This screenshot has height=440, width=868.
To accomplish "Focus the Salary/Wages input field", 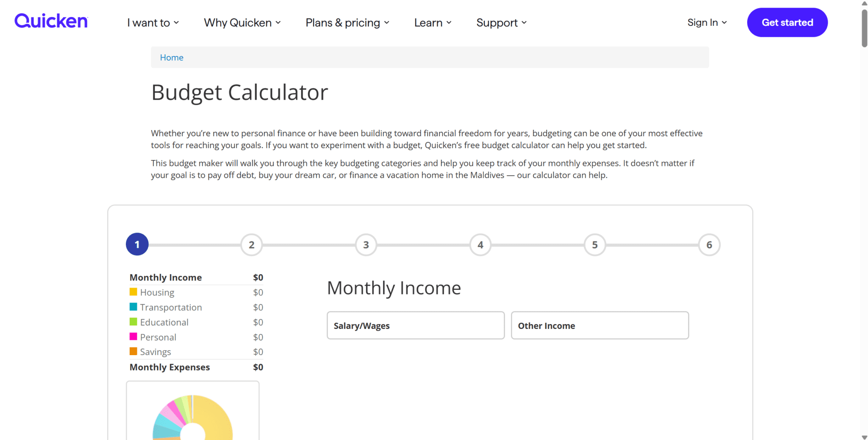I will (x=415, y=325).
